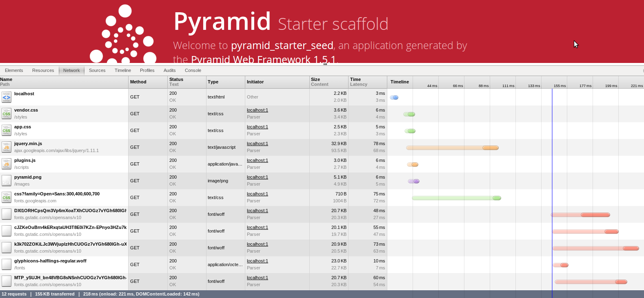Click the localhost HTML document icon
The width and height of the screenshot is (644, 298).
(x=7, y=97)
